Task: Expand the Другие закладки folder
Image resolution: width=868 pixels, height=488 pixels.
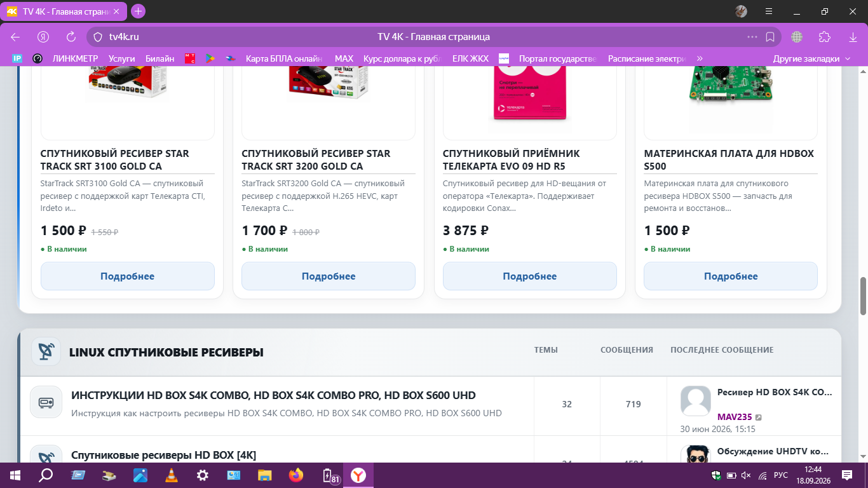Action: coord(812,58)
